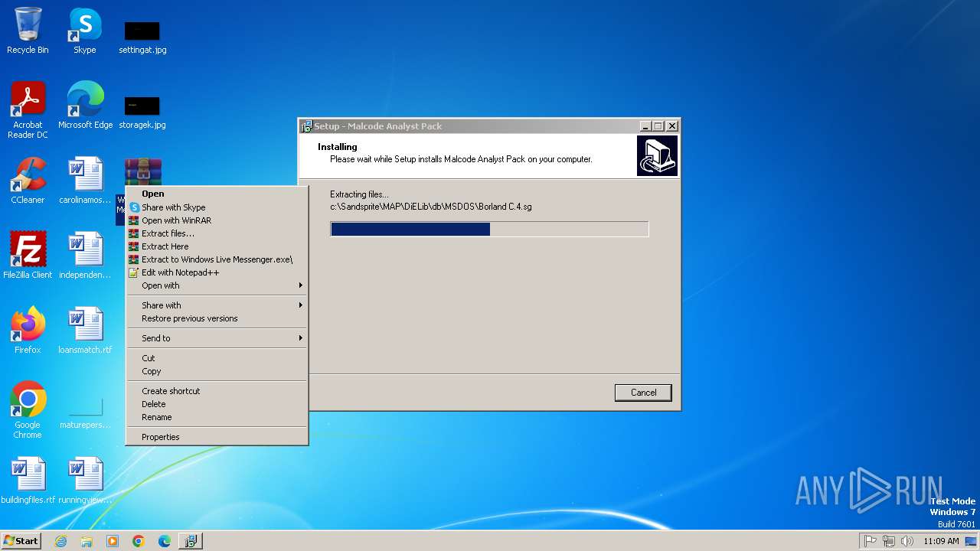The height and width of the screenshot is (551, 980).
Task: Expand the Send to submenu
Action: pyautogui.click(x=217, y=338)
